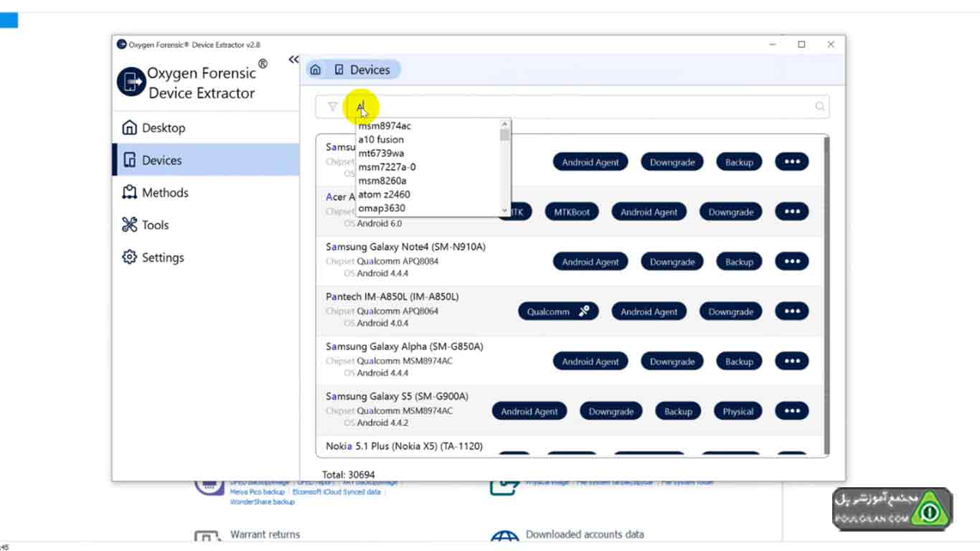Click Meiya Pico backup link
Image resolution: width=980 pixels, height=551 pixels.
(257, 492)
